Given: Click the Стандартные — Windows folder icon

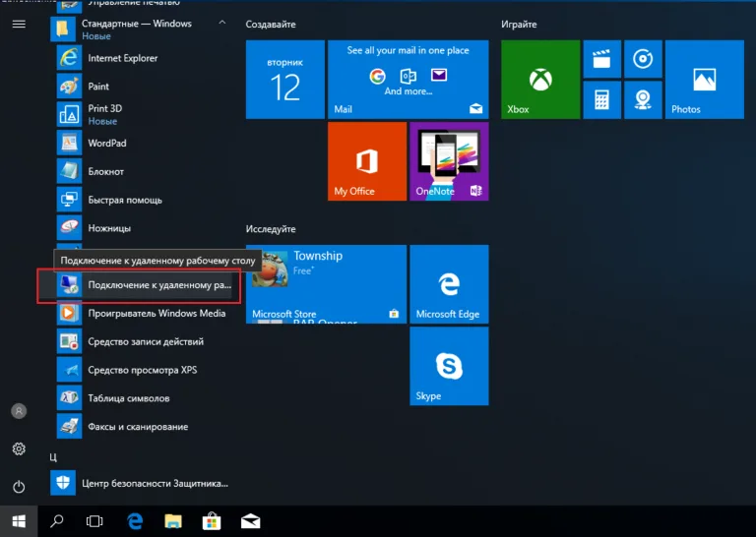Looking at the screenshot, I should point(63,29).
